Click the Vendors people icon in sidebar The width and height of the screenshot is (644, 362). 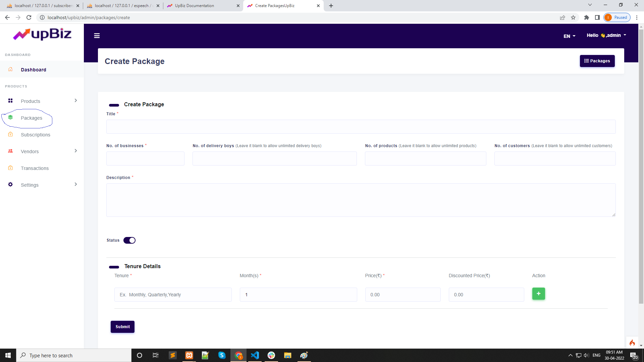click(10, 151)
